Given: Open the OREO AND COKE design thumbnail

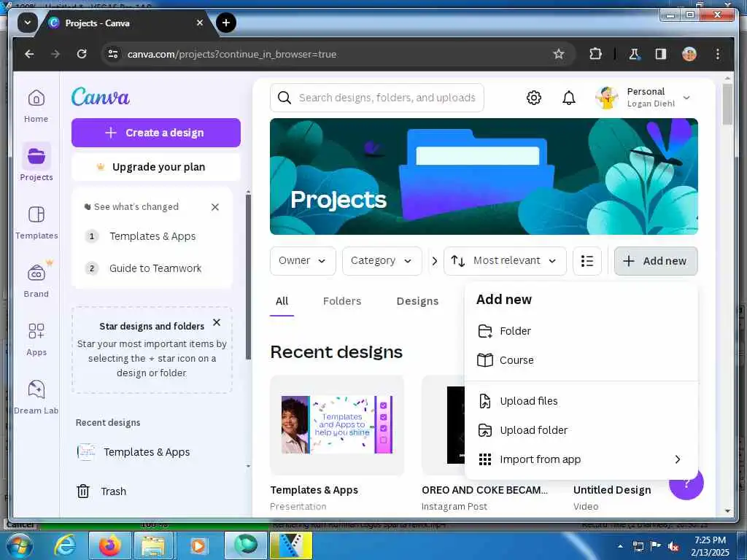Looking at the screenshot, I should 443,425.
